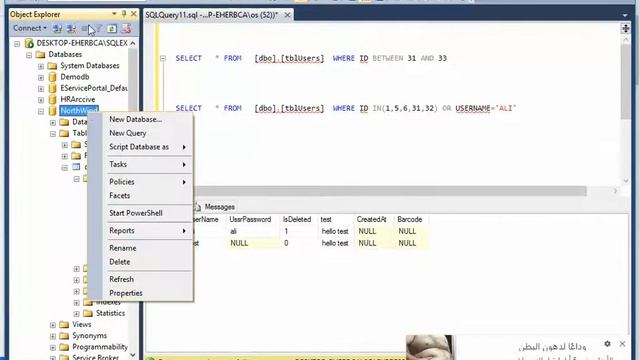Click the CreatedAt column header
This screenshot has width=640, height=360.
(x=371, y=220)
